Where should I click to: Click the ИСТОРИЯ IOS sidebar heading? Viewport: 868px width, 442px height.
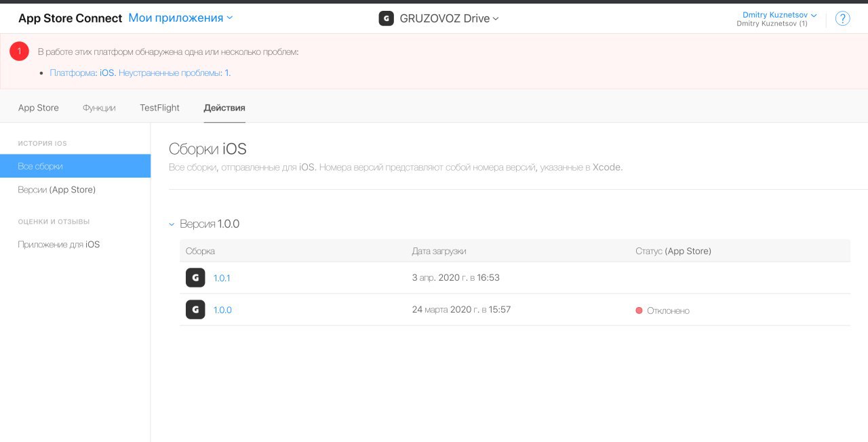(x=42, y=144)
